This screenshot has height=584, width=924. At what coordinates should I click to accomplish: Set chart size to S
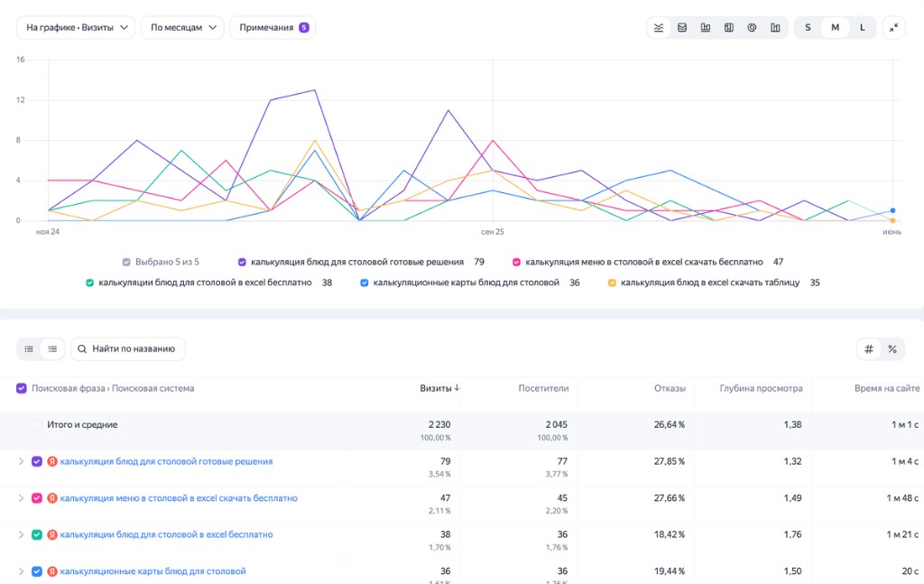[x=808, y=28]
